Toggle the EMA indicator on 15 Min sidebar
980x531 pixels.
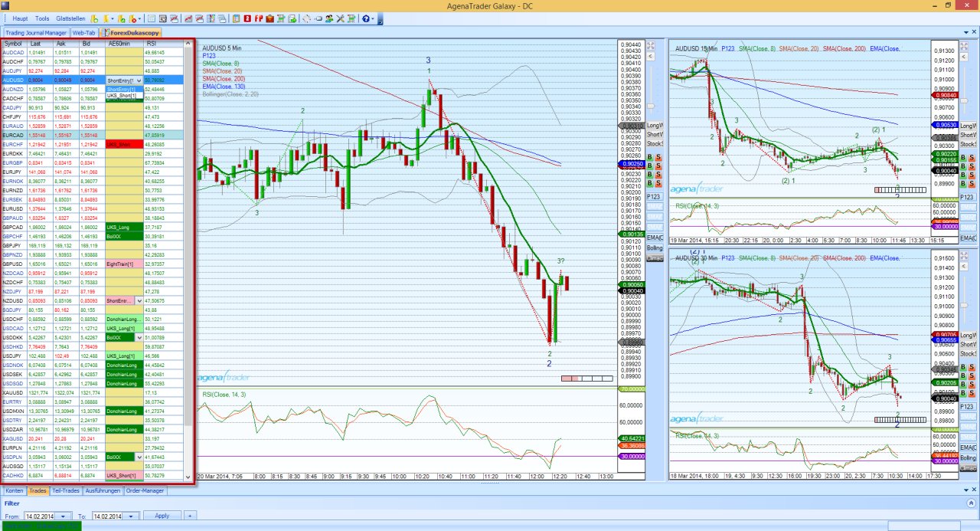pos(969,238)
